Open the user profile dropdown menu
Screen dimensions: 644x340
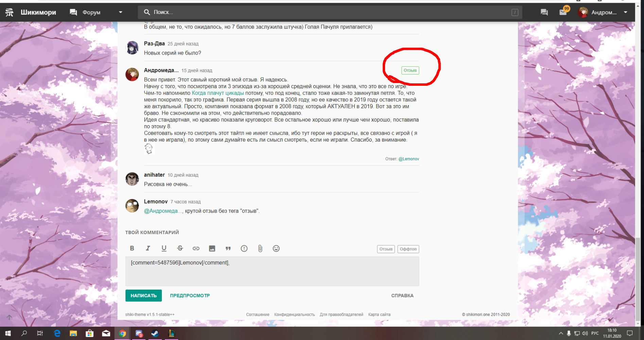(625, 12)
